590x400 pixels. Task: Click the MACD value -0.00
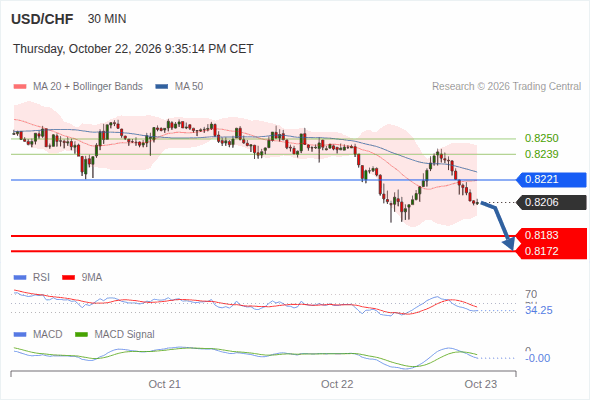click(x=537, y=358)
